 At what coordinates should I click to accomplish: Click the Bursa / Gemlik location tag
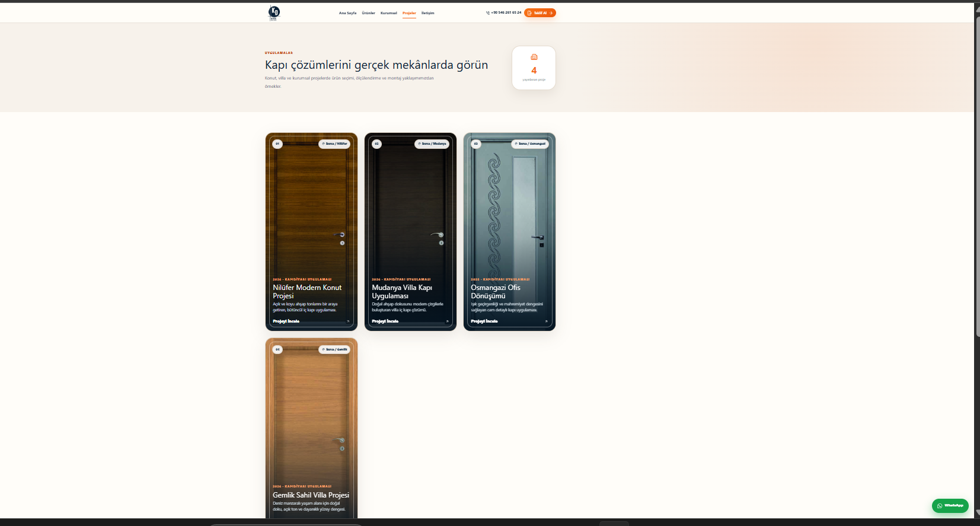[x=335, y=349]
